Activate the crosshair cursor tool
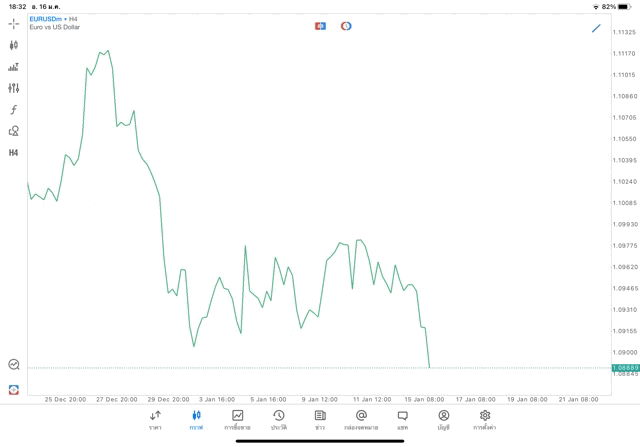The height and width of the screenshot is (447, 640). (13, 23)
